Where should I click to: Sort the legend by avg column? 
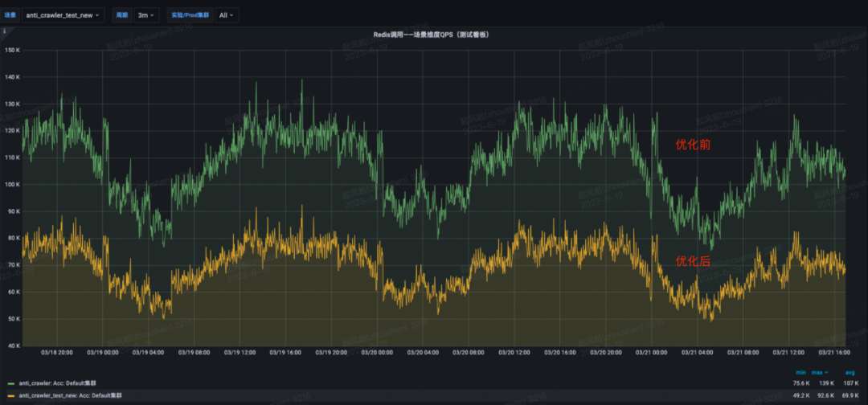850,372
